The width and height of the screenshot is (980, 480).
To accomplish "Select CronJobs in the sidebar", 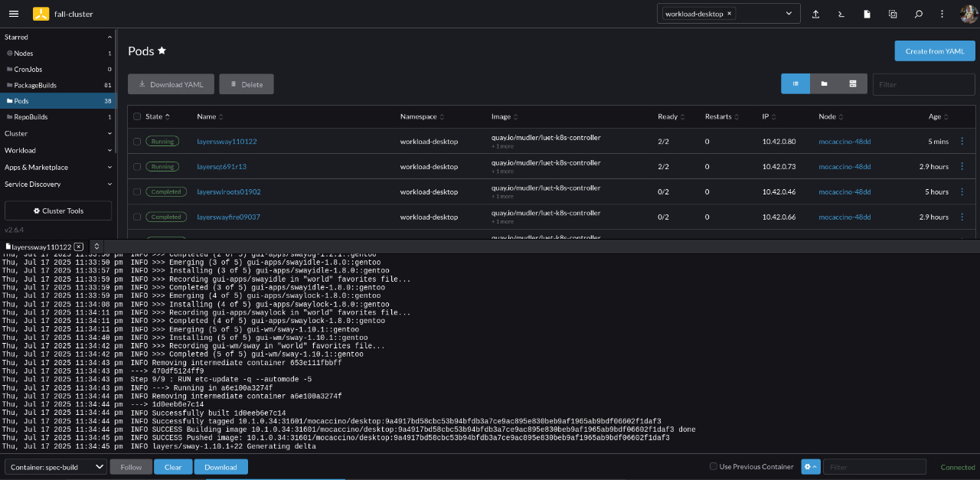I will (28, 70).
